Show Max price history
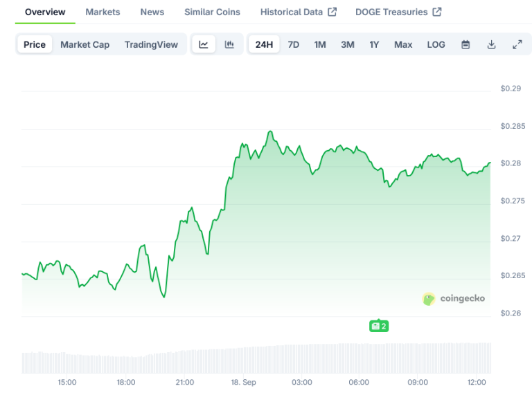532x393 pixels. [x=403, y=44]
